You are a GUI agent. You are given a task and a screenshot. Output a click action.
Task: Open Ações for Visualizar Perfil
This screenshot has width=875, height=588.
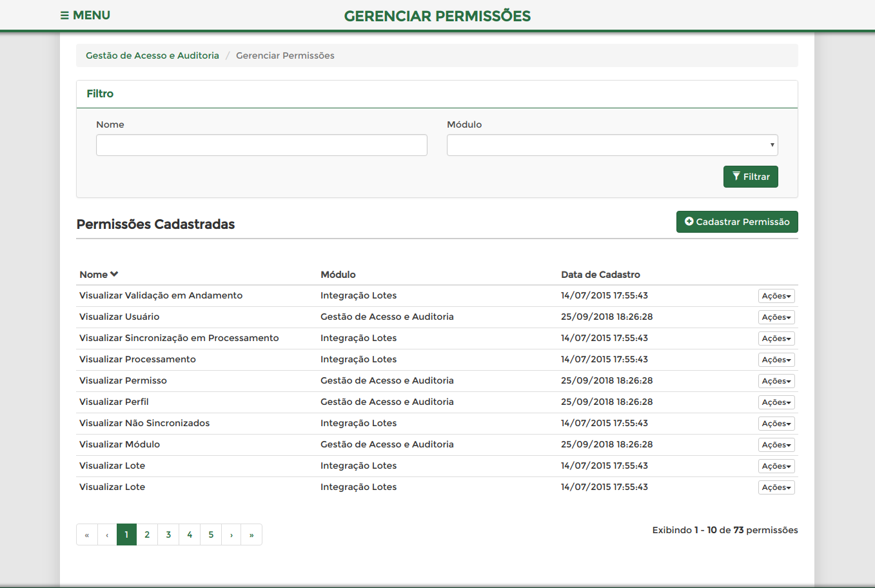[x=776, y=402]
